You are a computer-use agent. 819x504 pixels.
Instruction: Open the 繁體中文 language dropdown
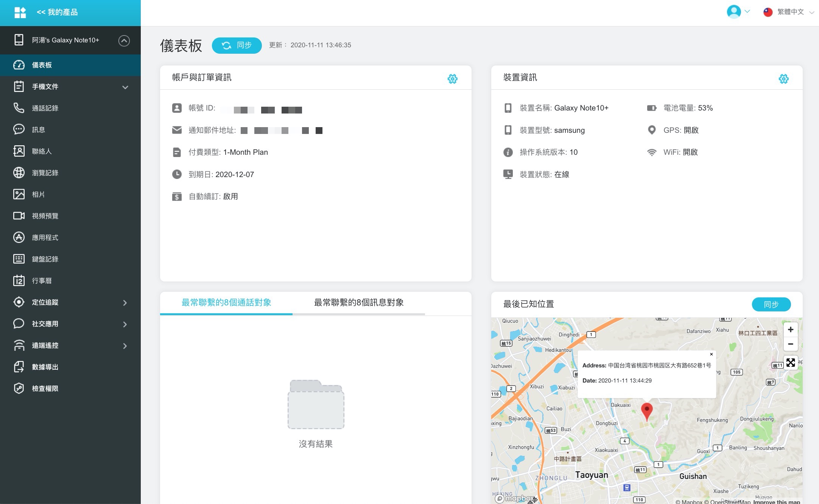[790, 12]
